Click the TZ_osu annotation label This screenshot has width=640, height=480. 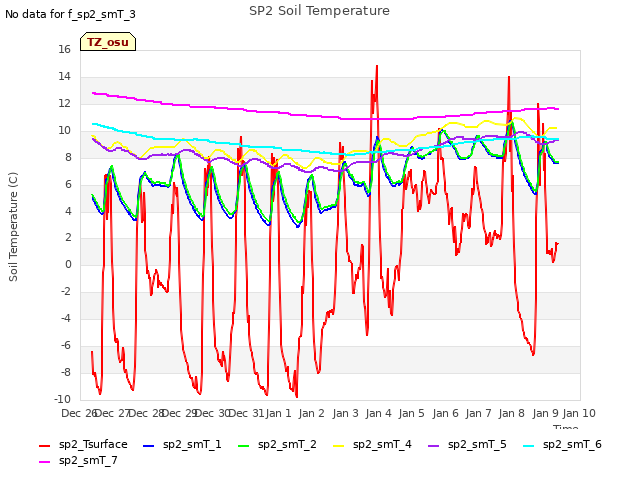[x=108, y=42]
